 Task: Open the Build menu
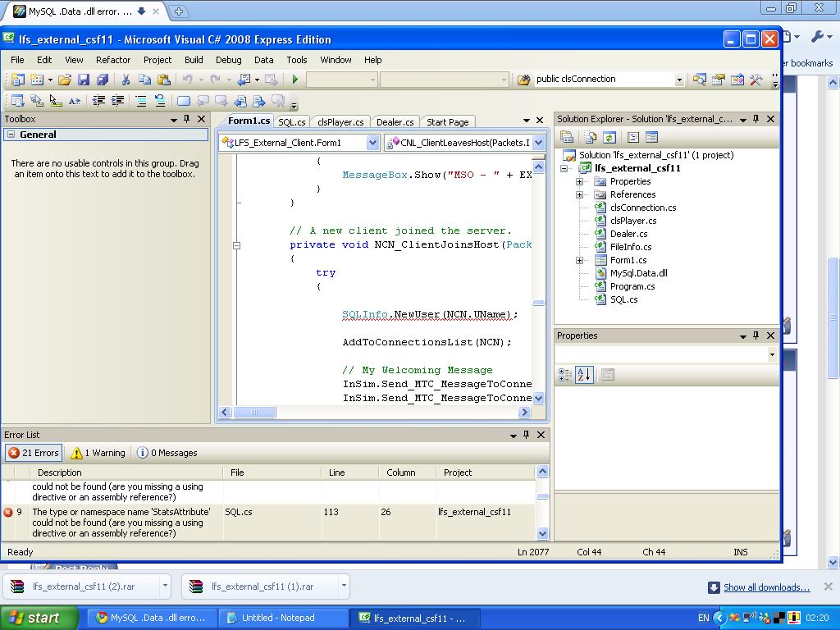(x=194, y=60)
